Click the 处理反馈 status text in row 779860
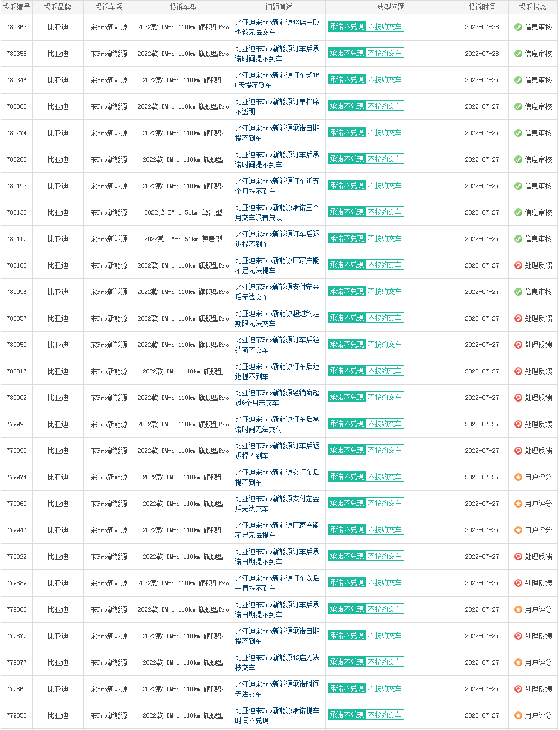This screenshot has height=730, width=560. click(538, 689)
